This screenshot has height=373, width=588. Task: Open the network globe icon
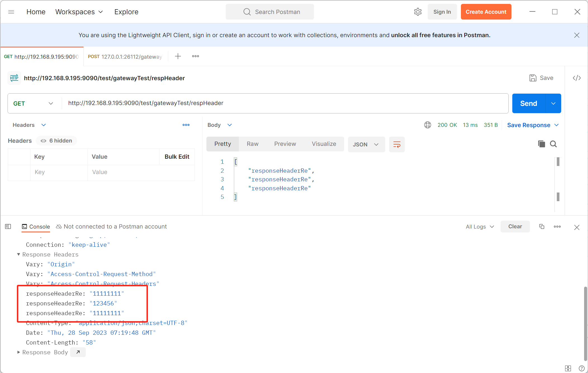427,125
